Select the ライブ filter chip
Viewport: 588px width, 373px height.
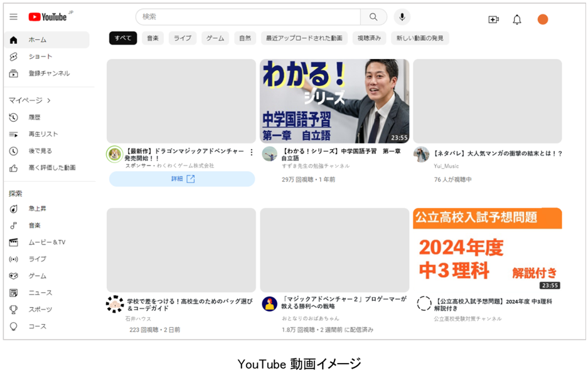[x=183, y=38]
